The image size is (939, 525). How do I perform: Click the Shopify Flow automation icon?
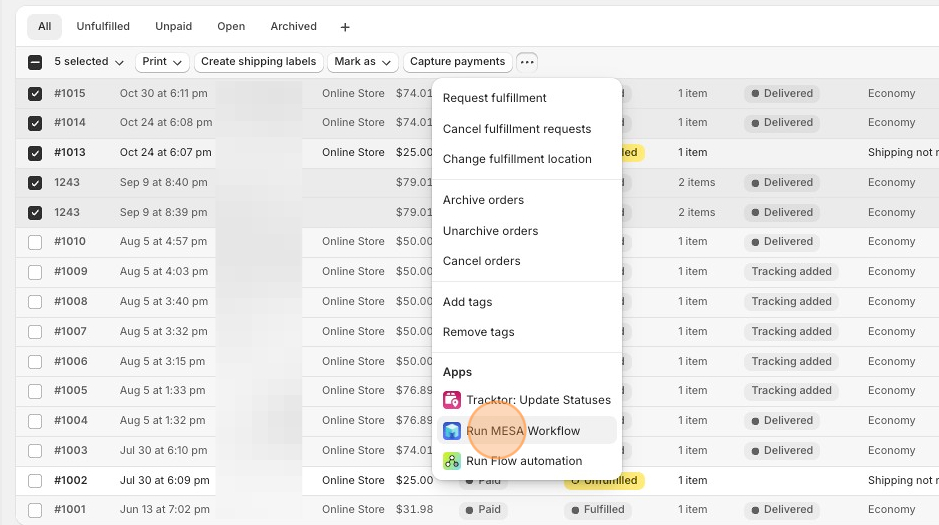click(x=452, y=461)
